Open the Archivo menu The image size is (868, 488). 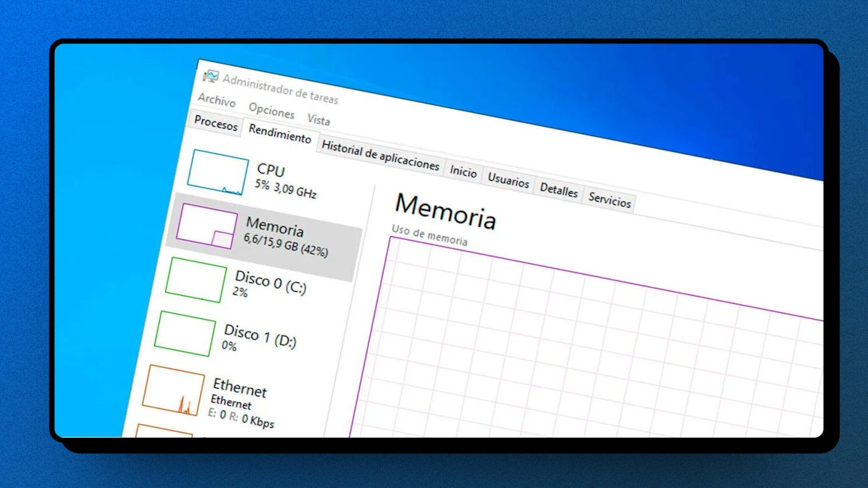pyautogui.click(x=216, y=101)
